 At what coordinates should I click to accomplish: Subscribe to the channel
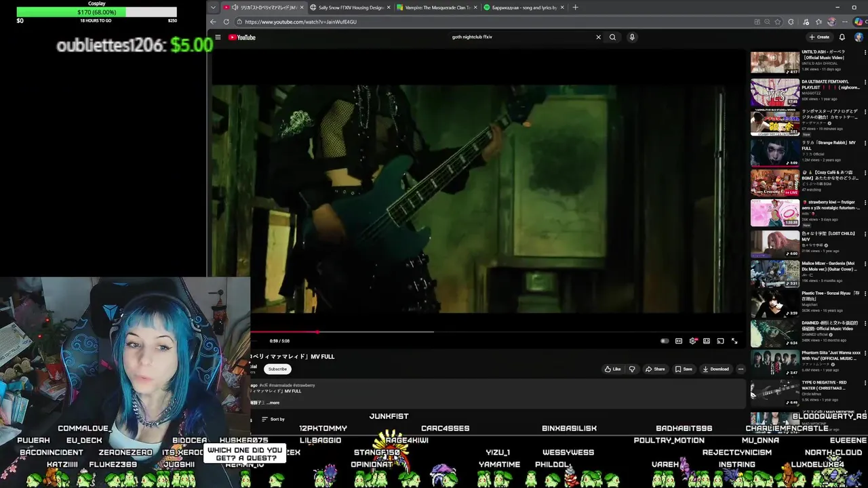pyautogui.click(x=277, y=369)
